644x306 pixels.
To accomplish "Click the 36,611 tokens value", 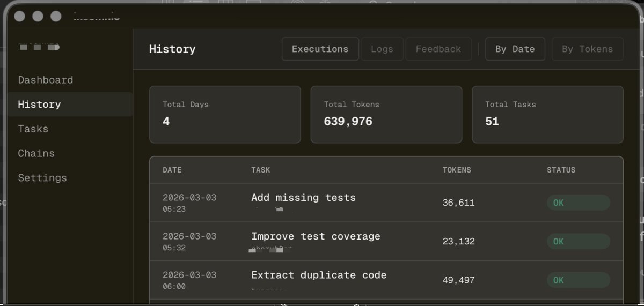I will (x=458, y=203).
